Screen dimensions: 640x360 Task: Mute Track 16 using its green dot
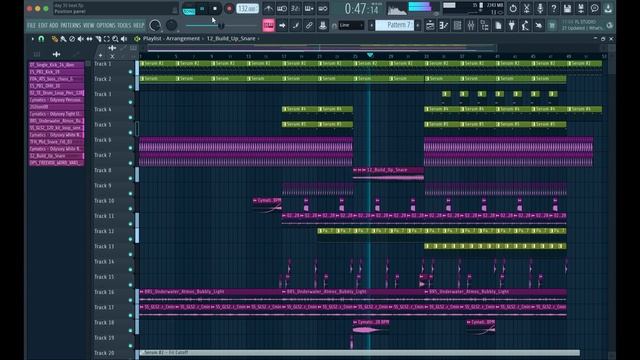[x=131, y=300]
